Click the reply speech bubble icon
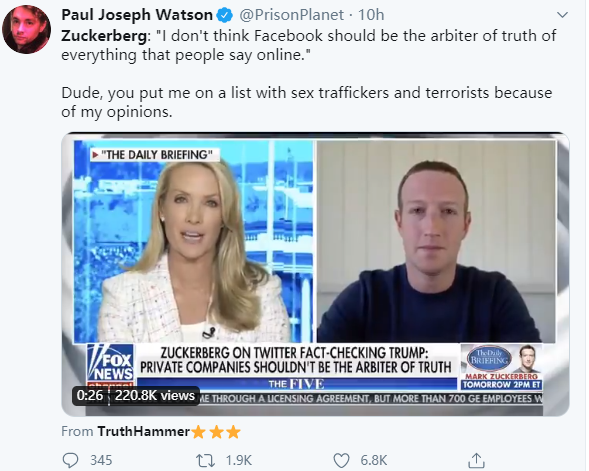Viewport: 589px width, 471px height. click(x=70, y=460)
